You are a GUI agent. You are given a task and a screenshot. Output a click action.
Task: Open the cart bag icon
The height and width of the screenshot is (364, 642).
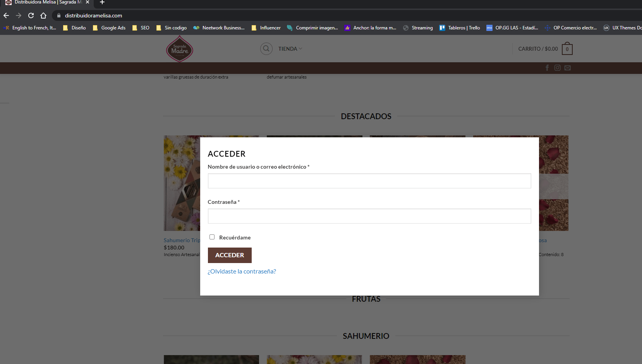[x=567, y=49]
